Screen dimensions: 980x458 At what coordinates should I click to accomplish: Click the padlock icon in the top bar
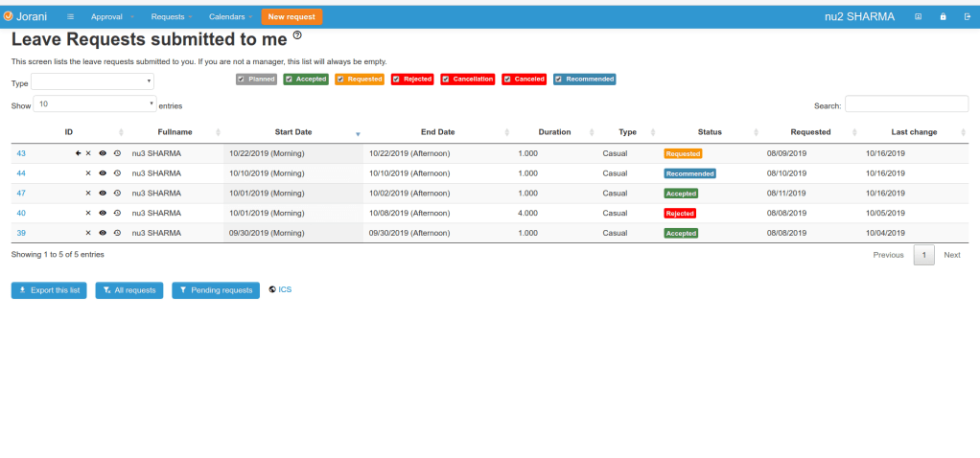tap(943, 16)
